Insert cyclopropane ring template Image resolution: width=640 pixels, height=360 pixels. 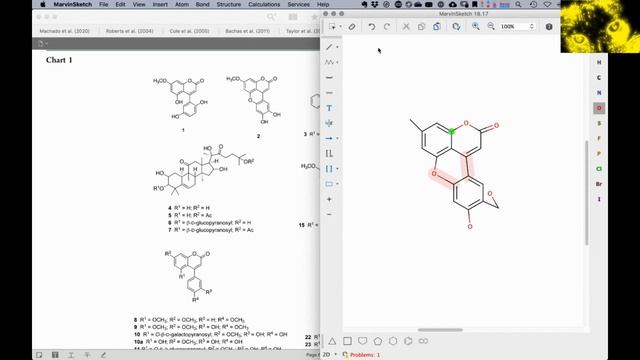click(332, 341)
